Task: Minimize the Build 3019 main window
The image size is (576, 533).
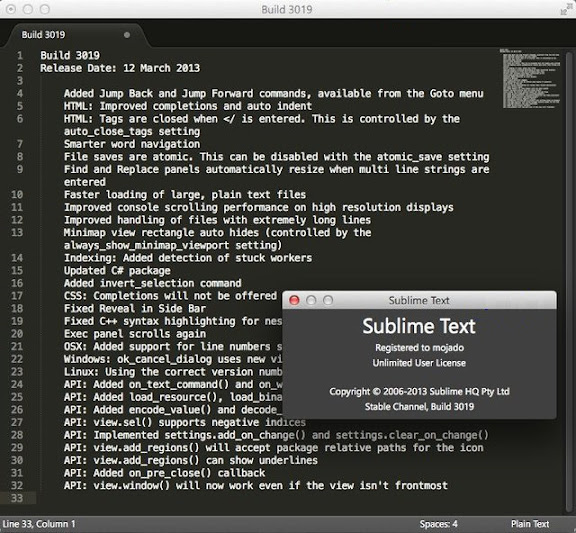Action: click(28, 9)
